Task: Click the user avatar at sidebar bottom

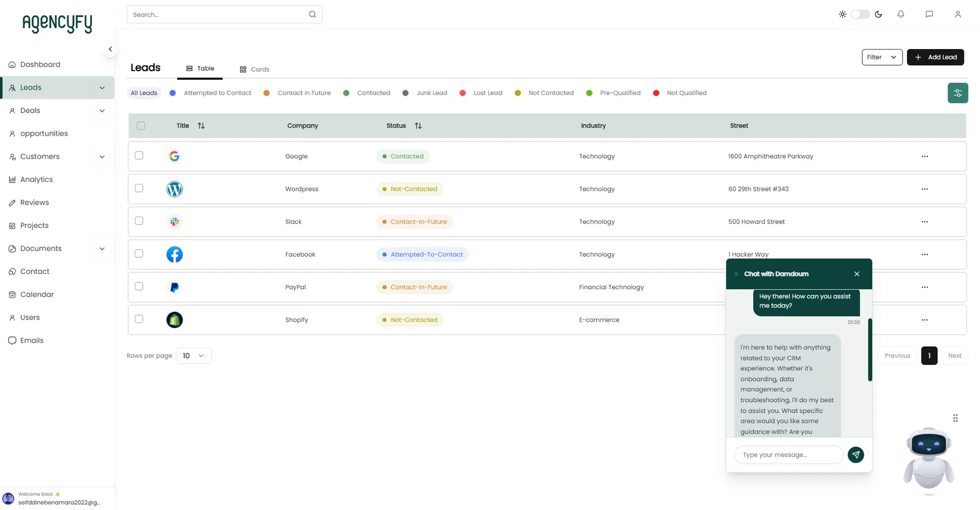Action: click(x=8, y=498)
